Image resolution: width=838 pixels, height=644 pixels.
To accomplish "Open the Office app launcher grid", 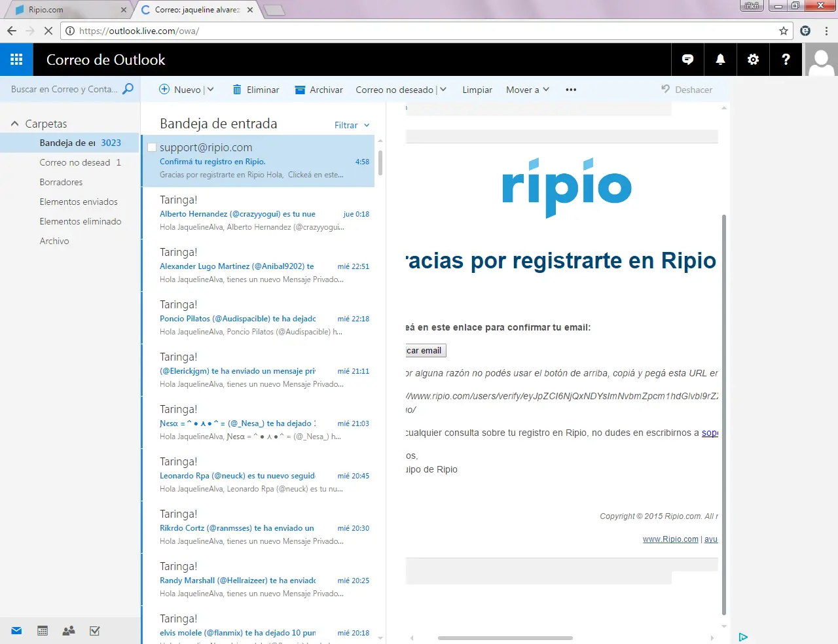I will point(16,60).
